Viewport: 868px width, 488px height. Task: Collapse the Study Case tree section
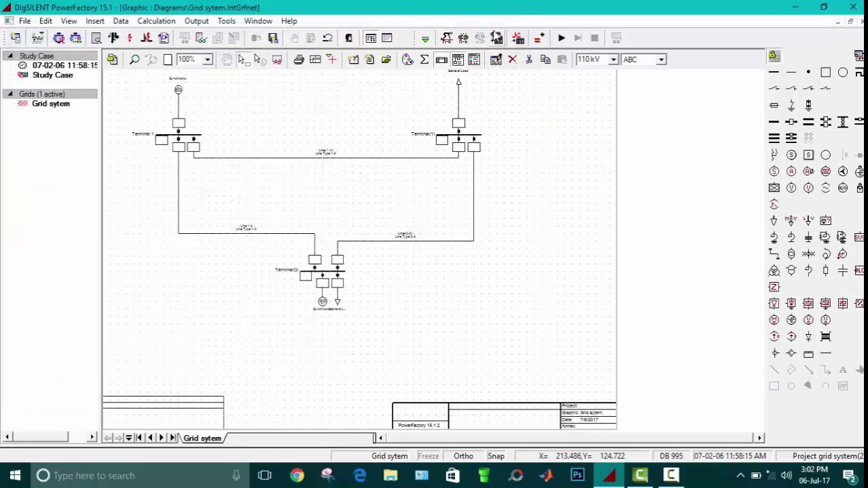10,56
